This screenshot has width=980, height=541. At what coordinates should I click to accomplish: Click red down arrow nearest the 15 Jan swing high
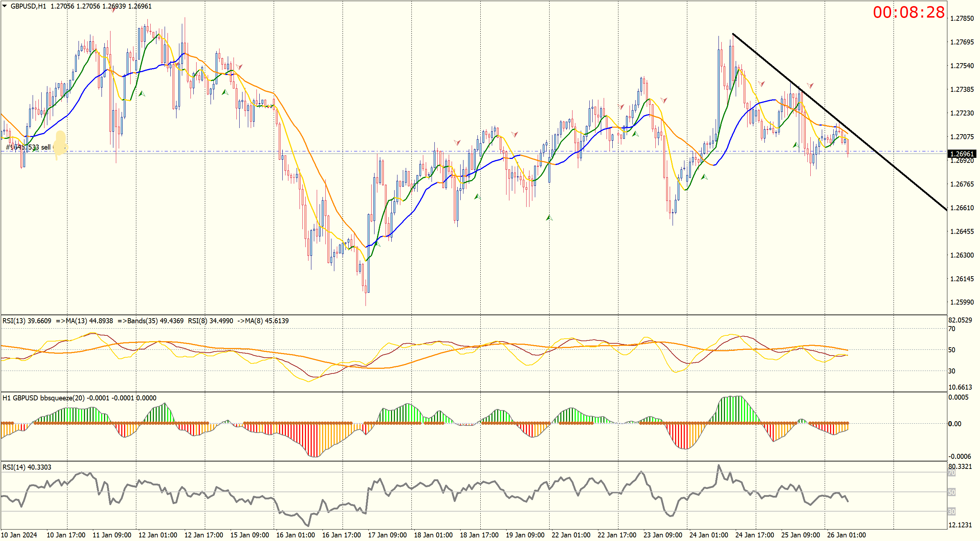pyautogui.click(x=239, y=67)
